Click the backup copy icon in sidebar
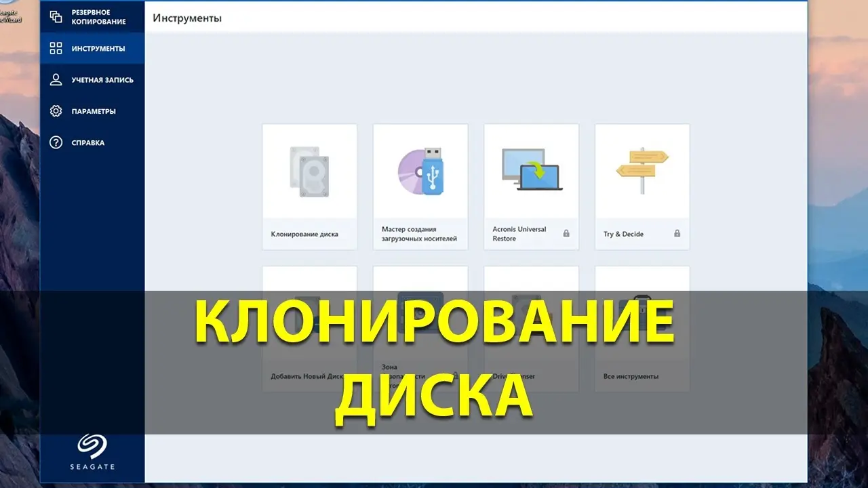This screenshot has height=488, width=868. tap(56, 17)
